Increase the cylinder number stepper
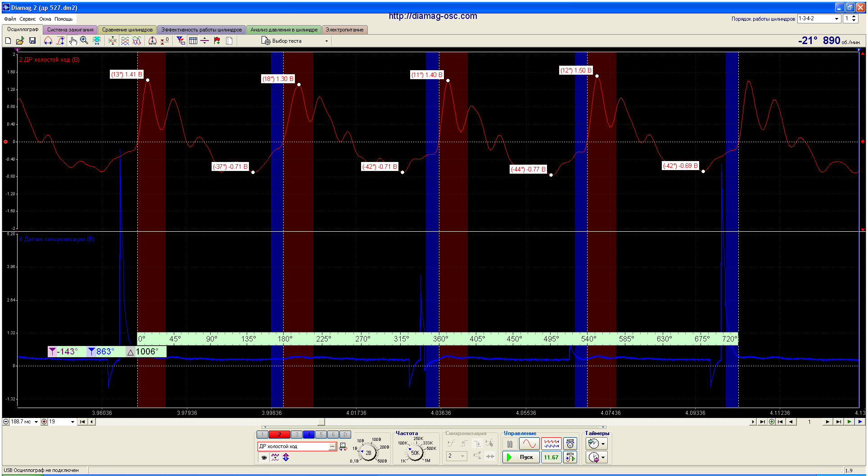 (x=854, y=17)
